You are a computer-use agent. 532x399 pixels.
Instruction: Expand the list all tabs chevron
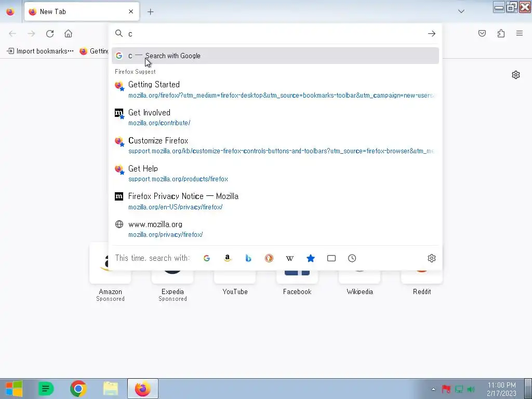[x=461, y=11]
